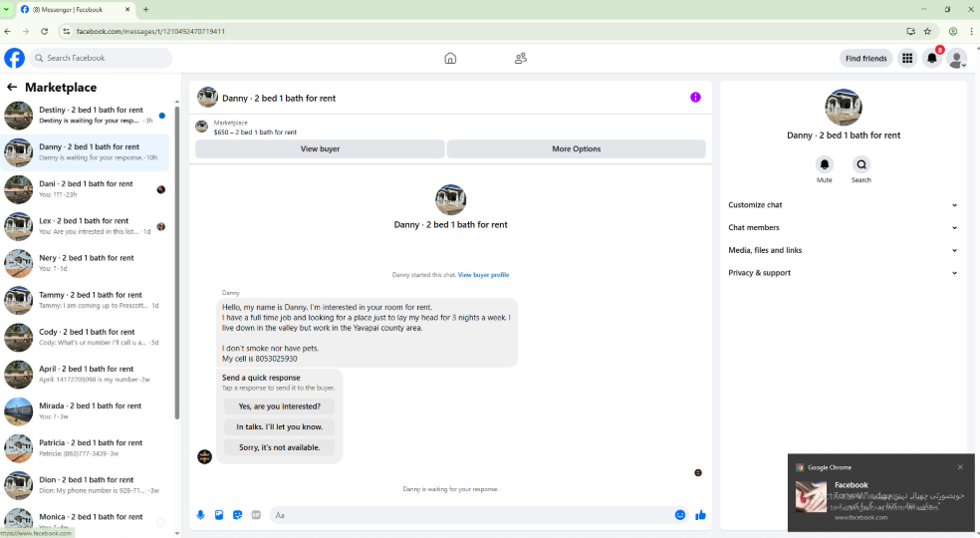
Task: Send a thumbs-up like
Action: 700,515
